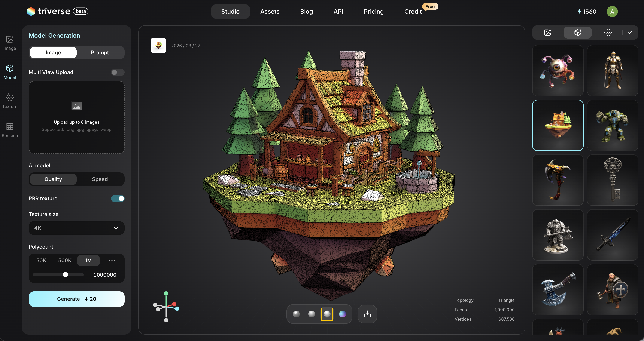
Task: Open the Assets menu
Action: [270, 12]
